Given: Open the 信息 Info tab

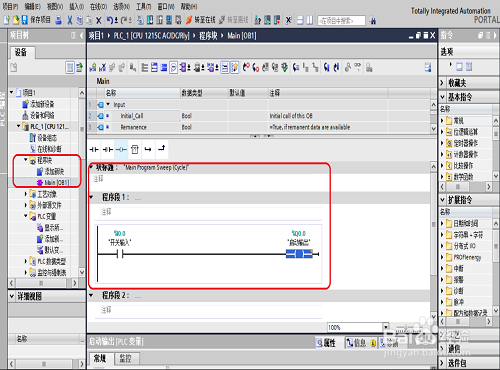Looking at the screenshot, I should click(x=356, y=343).
